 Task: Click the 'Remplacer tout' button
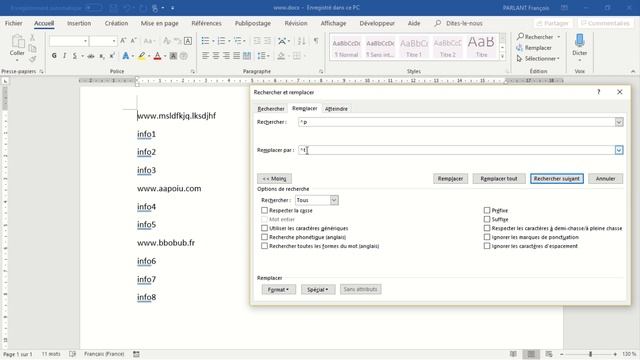click(x=499, y=179)
